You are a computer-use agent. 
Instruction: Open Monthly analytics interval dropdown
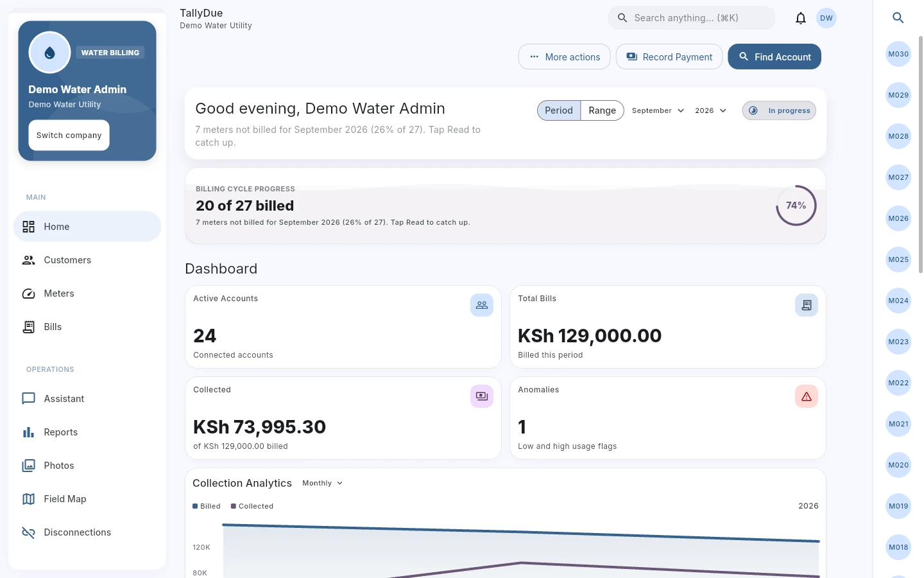[x=323, y=483]
